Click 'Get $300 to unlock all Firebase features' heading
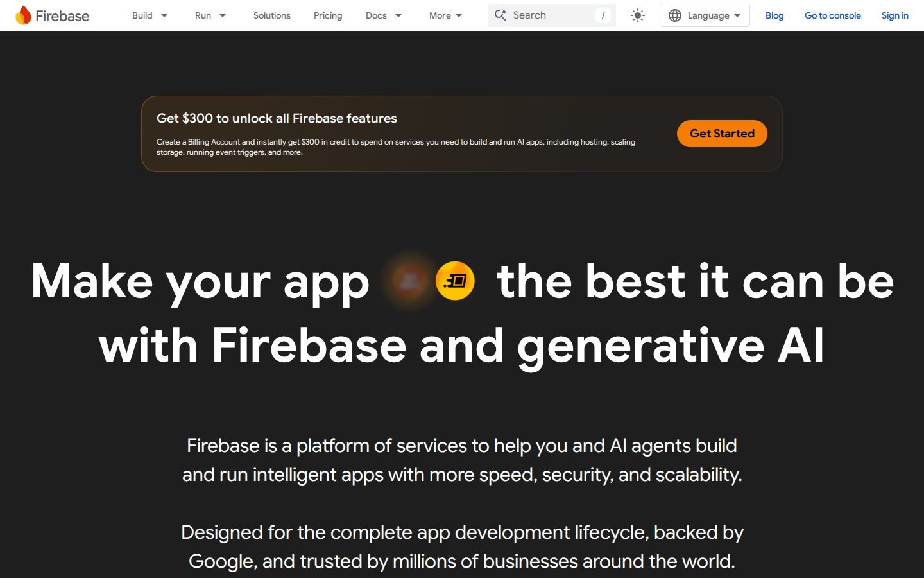 pyautogui.click(x=277, y=118)
